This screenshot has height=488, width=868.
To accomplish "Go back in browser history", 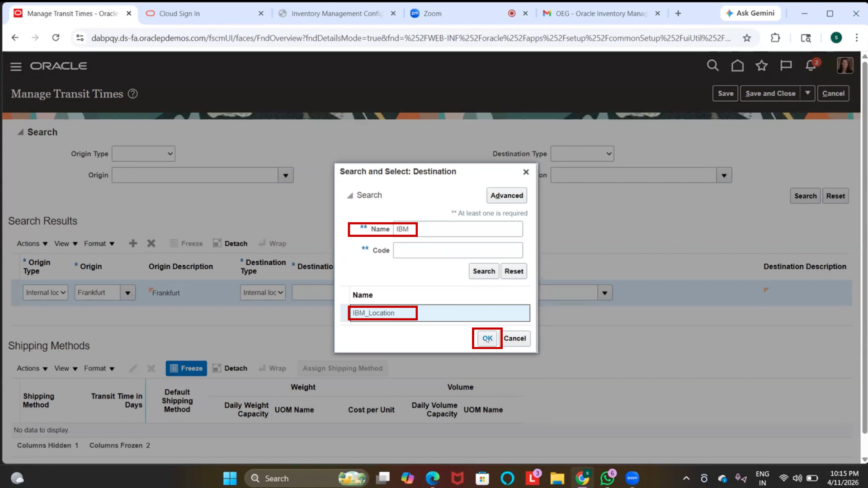I will pos(15,38).
